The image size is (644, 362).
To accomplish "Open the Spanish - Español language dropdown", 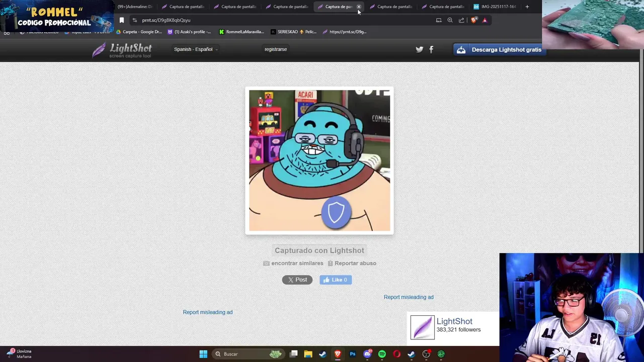I will [x=196, y=49].
